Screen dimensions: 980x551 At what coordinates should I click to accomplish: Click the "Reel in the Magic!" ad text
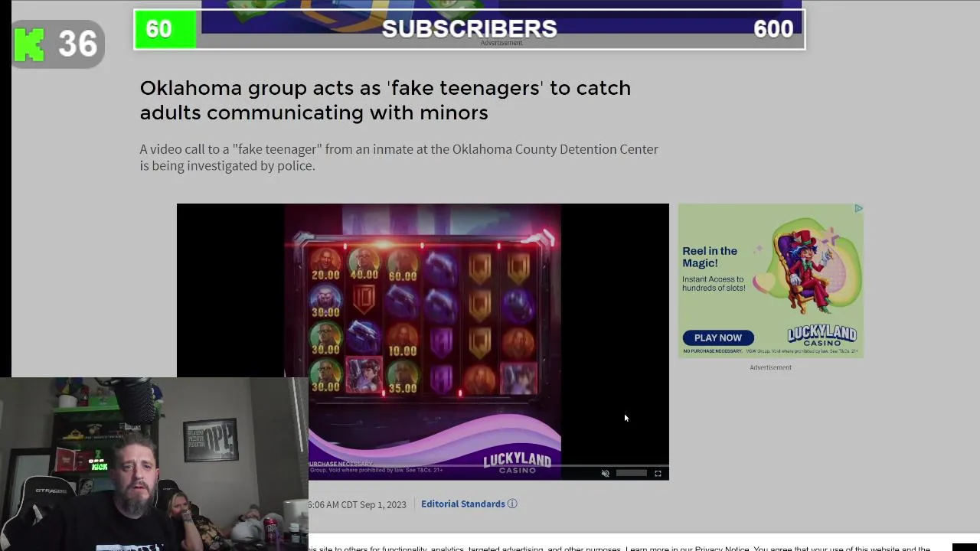(x=710, y=256)
